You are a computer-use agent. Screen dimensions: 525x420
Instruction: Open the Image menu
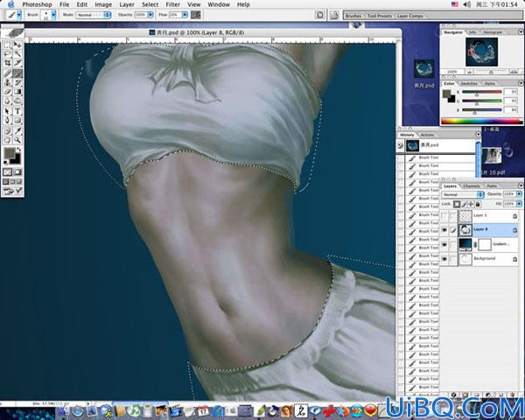click(x=103, y=4)
